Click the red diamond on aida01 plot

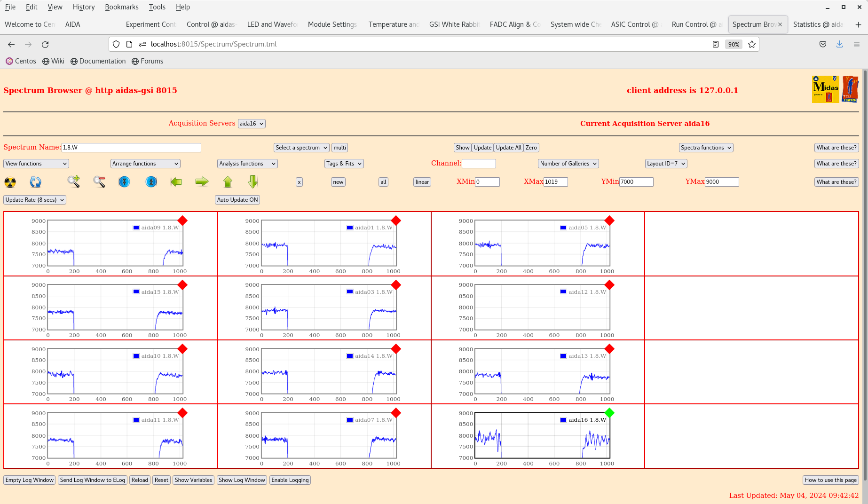pyautogui.click(x=396, y=220)
